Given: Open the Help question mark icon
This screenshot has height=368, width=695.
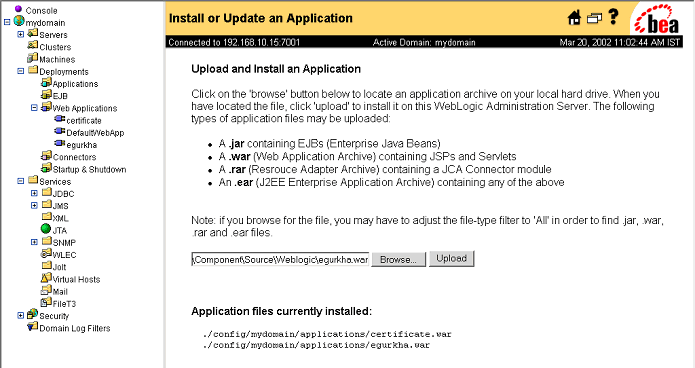Looking at the screenshot, I should pyautogui.click(x=613, y=17).
